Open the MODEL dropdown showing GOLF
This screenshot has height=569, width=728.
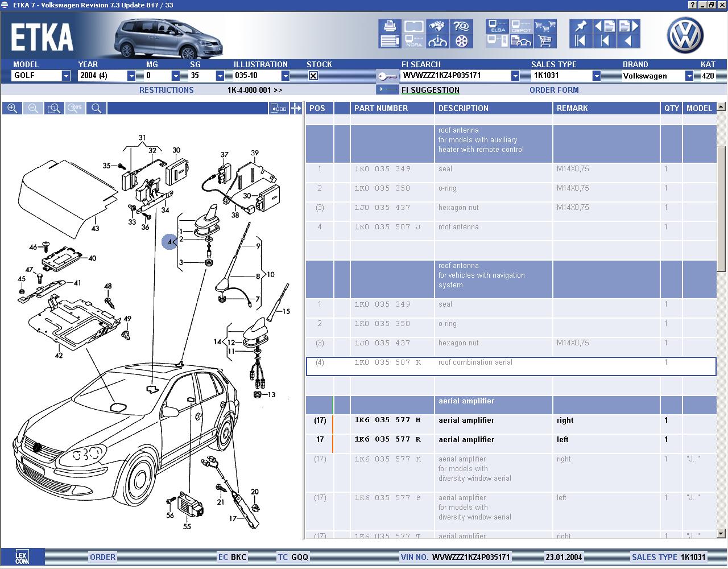click(x=66, y=76)
